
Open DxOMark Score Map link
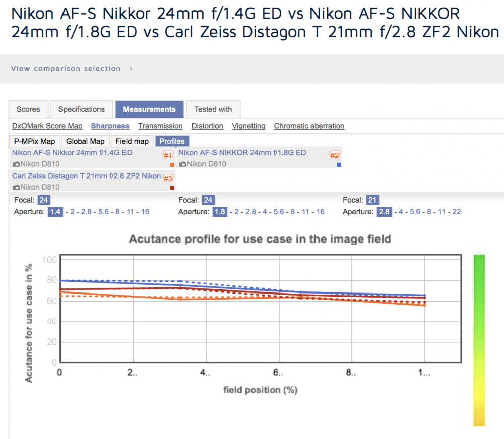[47, 126]
